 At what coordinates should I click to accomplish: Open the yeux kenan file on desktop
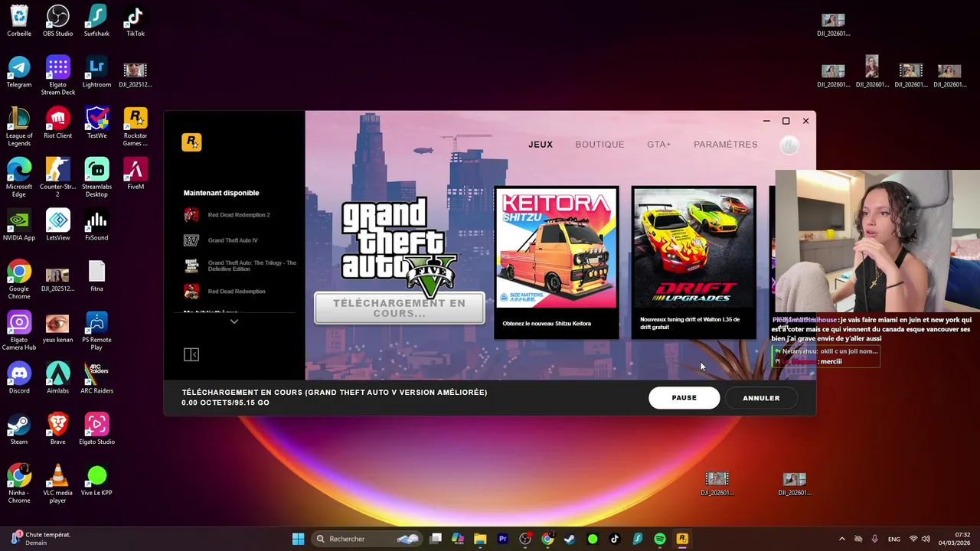(58, 327)
